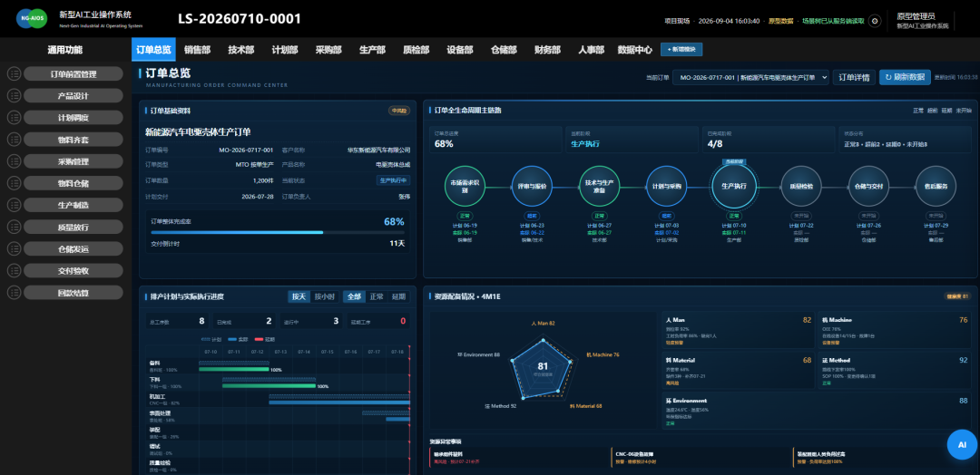This screenshot has height=475, width=980.
Task: Open 回款结算 in sidebar
Action: coord(73,293)
